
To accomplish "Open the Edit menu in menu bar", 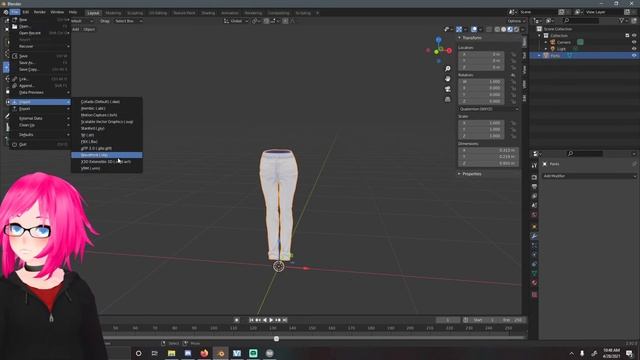I will click(x=26, y=12).
